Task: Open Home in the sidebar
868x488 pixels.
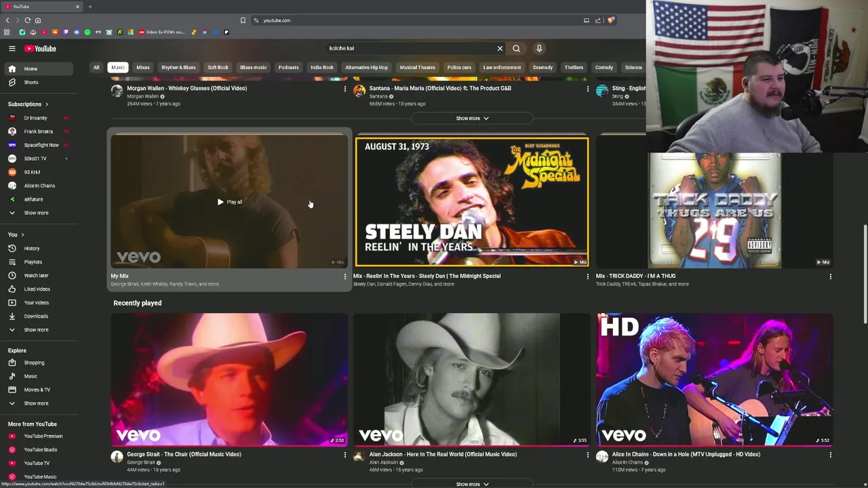Action: click(37, 68)
